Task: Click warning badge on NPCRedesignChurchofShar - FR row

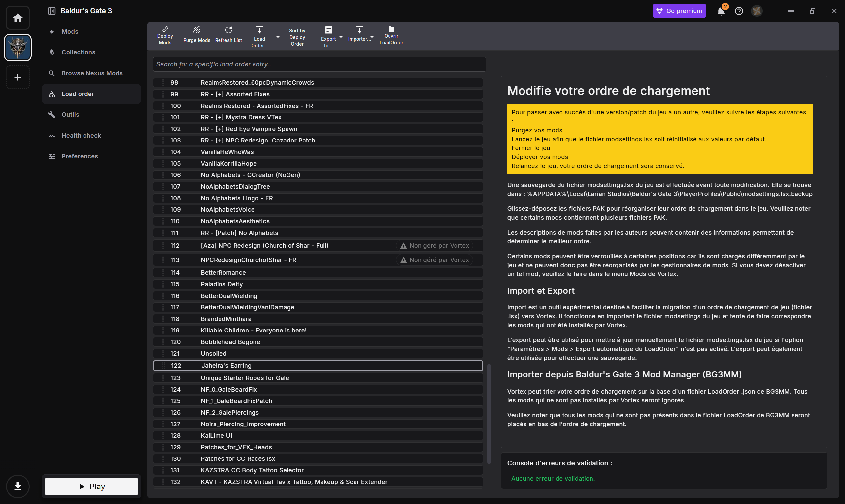Action: (434, 260)
